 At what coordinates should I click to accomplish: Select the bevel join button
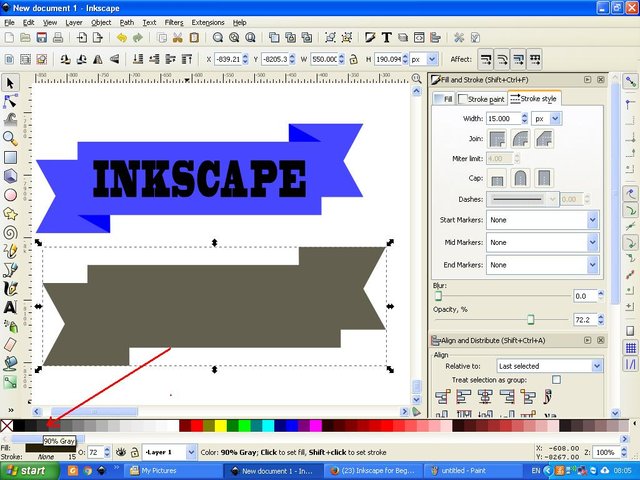(x=544, y=139)
